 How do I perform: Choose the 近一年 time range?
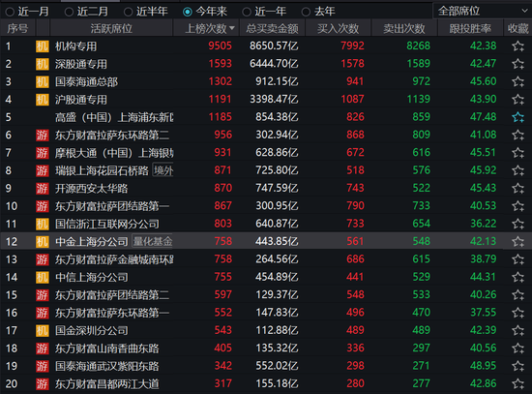(264, 12)
